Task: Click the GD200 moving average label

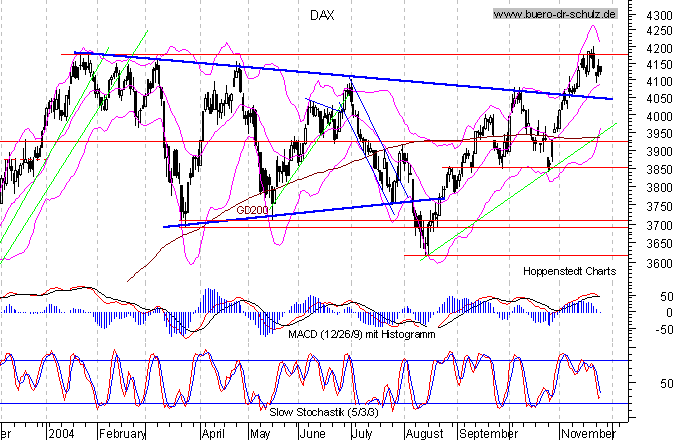Action: 252,211
